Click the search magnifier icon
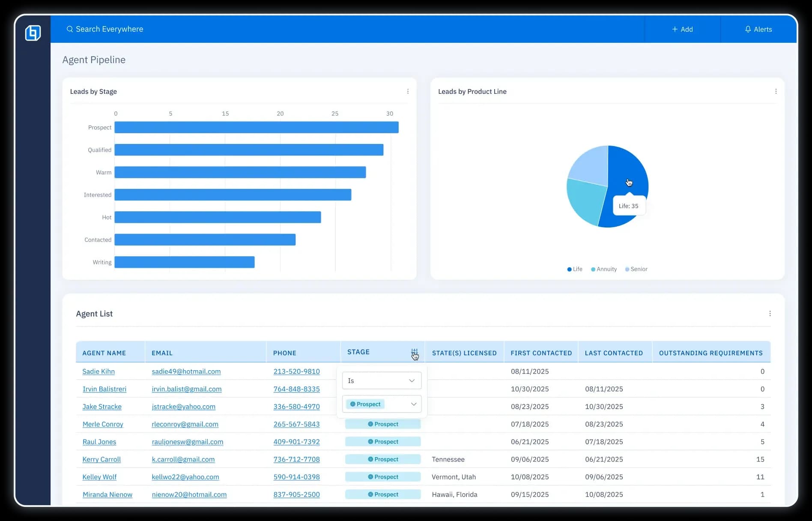 click(69, 29)
